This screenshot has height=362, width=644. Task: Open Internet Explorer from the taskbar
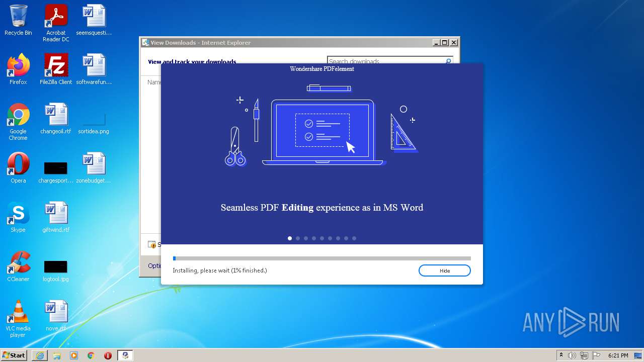(40, 355)
